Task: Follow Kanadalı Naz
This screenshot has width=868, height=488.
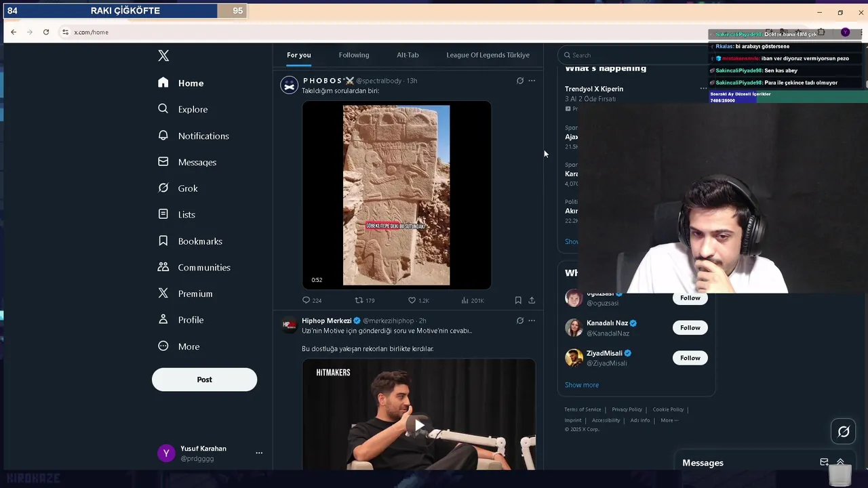Action: click(690, 327)
